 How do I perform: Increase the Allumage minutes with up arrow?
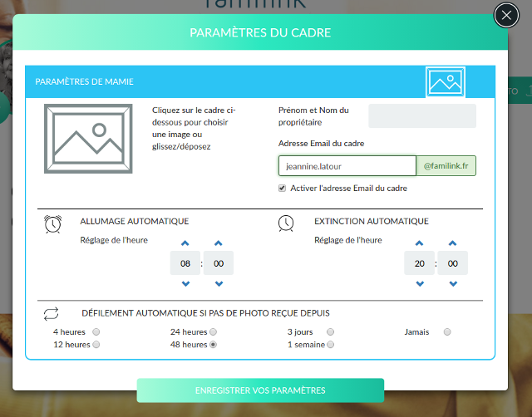click(x=218, y=243)
